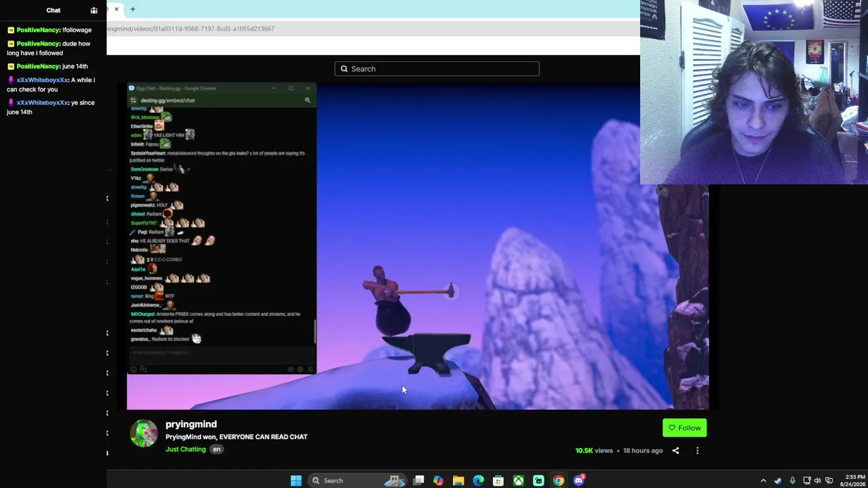This screenshot has width=868, height=488.
Task: Click the '18 hours ago' timestamp
Action: [643, 451]
